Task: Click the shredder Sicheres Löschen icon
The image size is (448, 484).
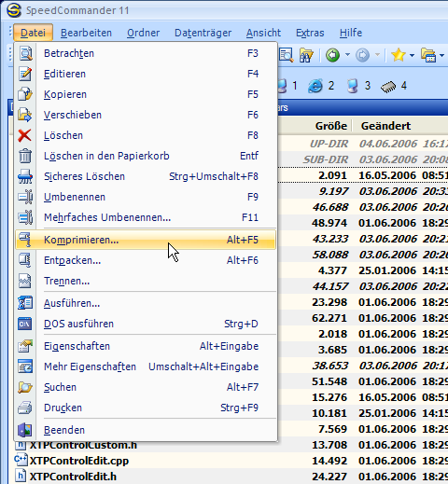Action: [25, 176]
